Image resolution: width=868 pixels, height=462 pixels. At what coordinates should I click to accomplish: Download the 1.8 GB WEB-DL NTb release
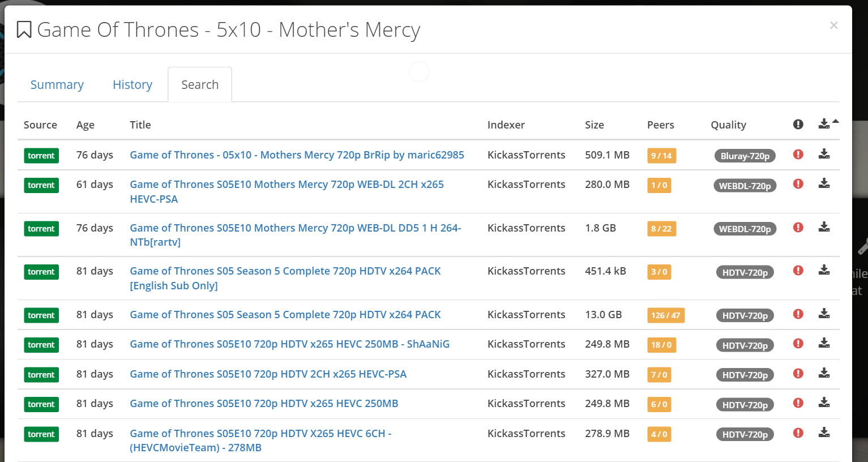click(x=824, y=227)
